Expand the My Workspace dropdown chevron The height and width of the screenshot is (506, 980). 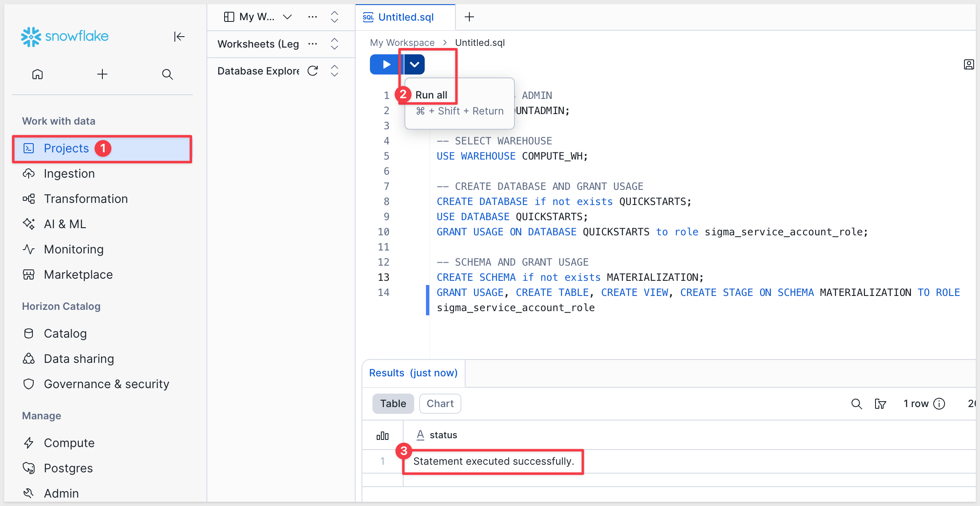click(287, 17)
